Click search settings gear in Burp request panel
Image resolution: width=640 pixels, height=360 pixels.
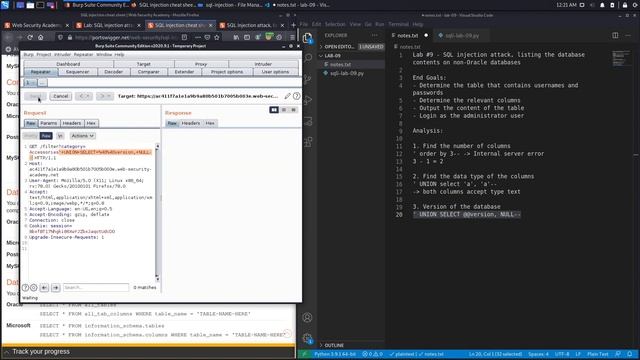pos(33,287)
